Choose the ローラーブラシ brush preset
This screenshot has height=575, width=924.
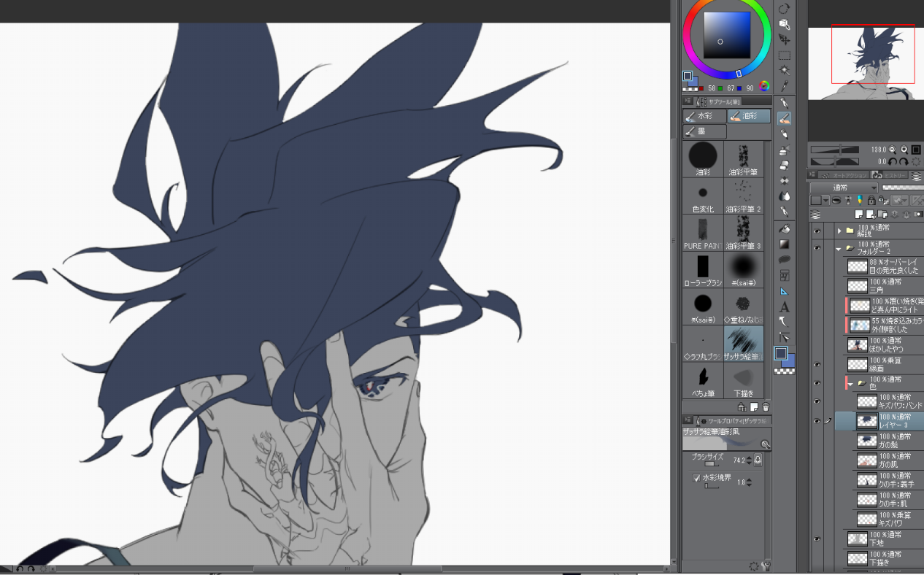(x=703, y=270)
